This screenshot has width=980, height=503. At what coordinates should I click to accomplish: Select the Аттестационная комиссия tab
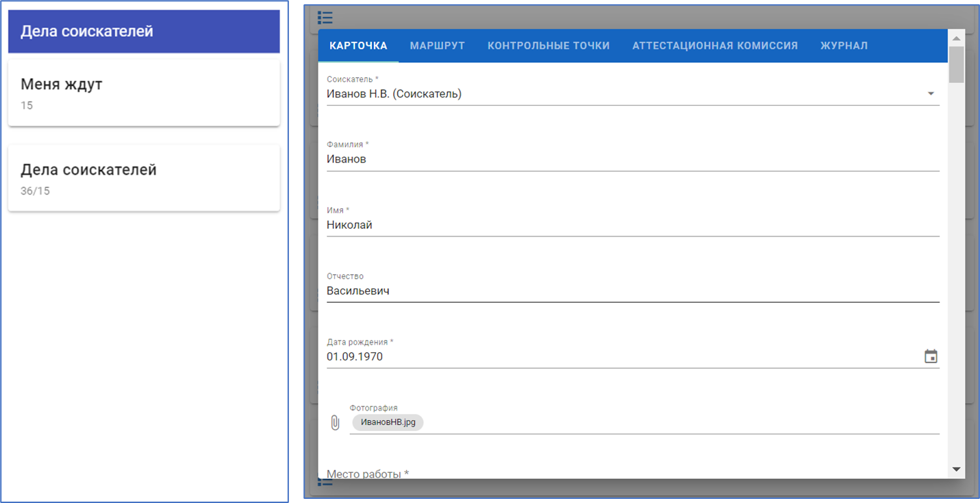[x=714, y=46]
